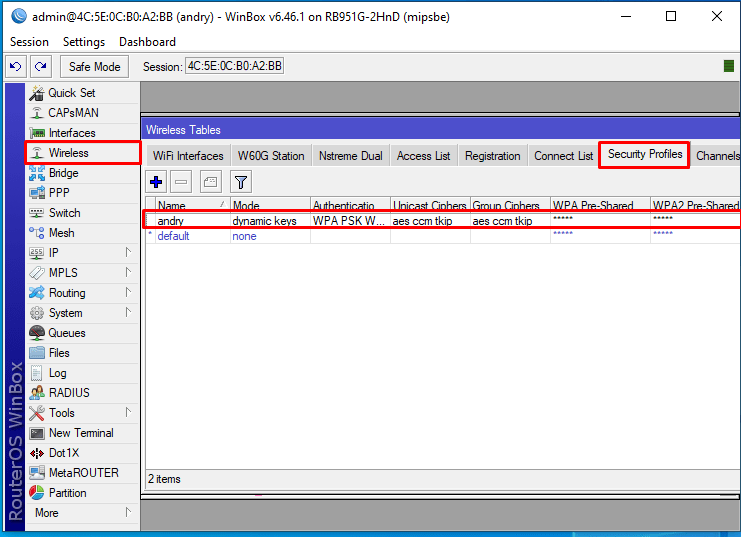Open Quick Set from sidebar
This screenshot has height=537, width=741.
pyautogui.click(x=71, y=93)
